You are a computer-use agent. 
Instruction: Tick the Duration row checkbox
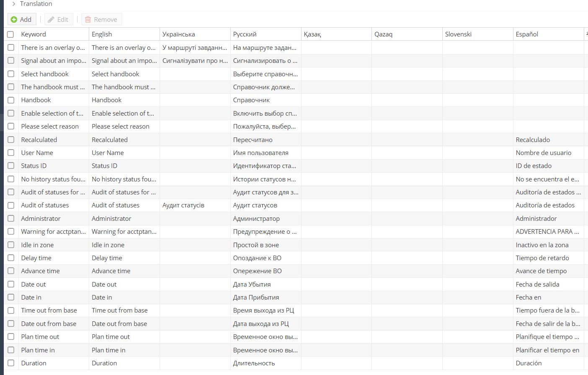pos(11,363)
